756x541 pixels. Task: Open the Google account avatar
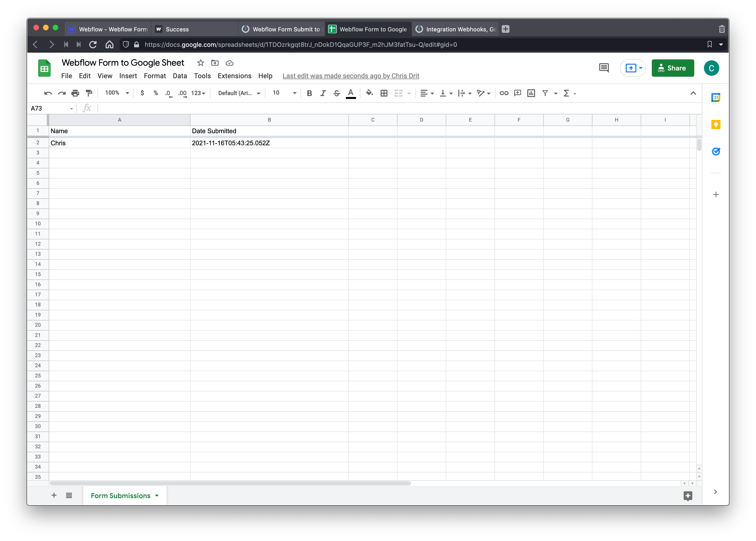(x=711, y=68)
